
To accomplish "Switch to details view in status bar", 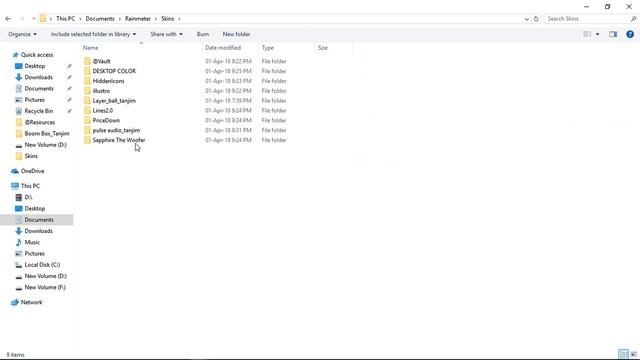I will (x=623, y=354).
